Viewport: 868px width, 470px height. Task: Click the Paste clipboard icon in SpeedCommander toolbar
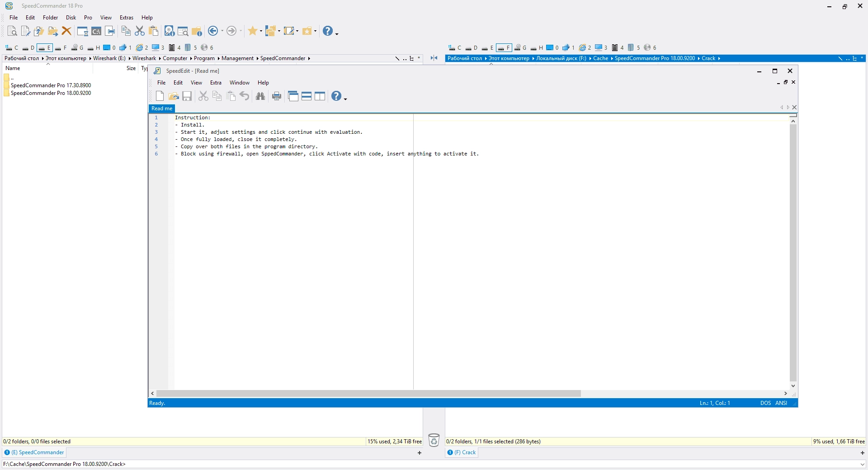[153, 31]
